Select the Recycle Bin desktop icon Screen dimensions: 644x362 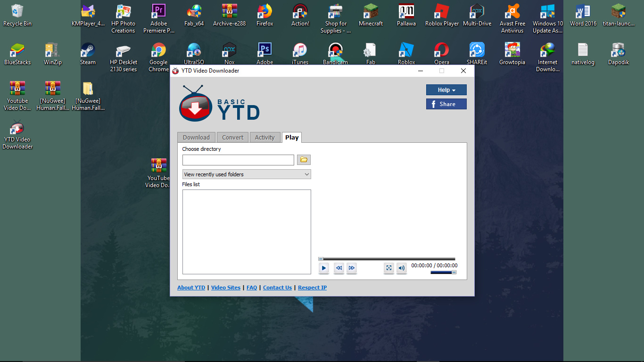(17, 16)
